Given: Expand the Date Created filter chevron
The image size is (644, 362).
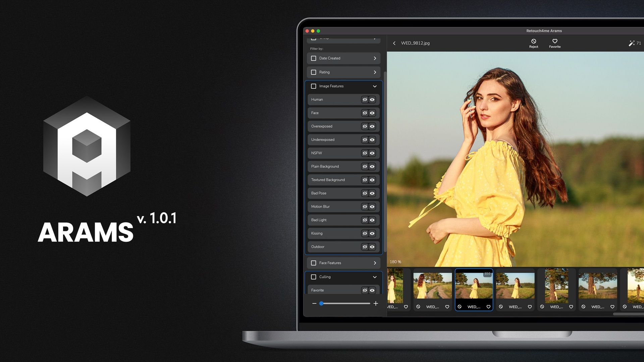Looking at the screenshot, I should pos(375,58).
